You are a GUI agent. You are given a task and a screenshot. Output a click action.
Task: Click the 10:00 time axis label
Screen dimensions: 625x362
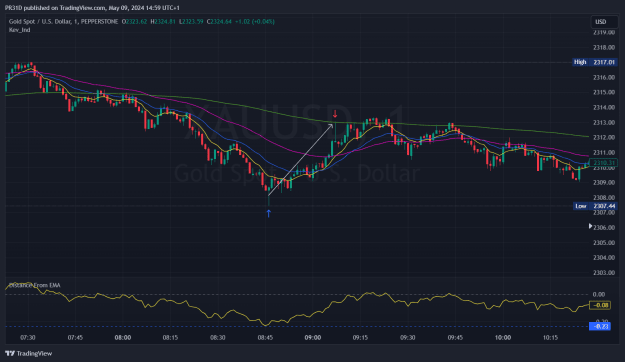tap(503, 338)
